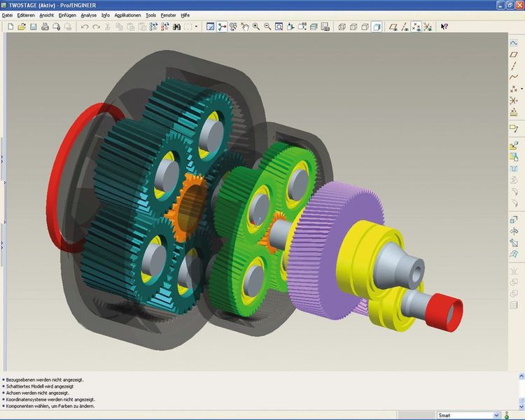Redo the last undone action

click(96, 27)
